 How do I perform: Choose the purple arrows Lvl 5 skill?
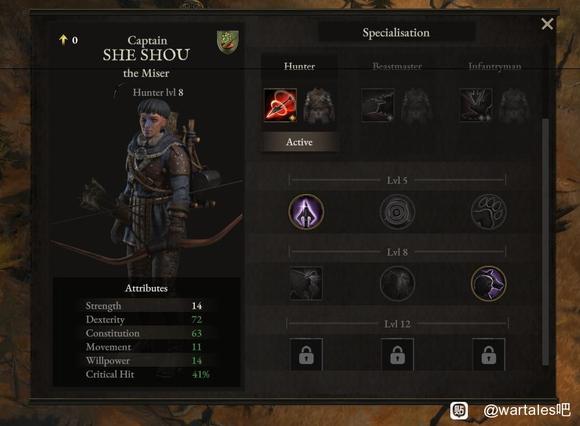pyautogui.click(x=306, y=212)
